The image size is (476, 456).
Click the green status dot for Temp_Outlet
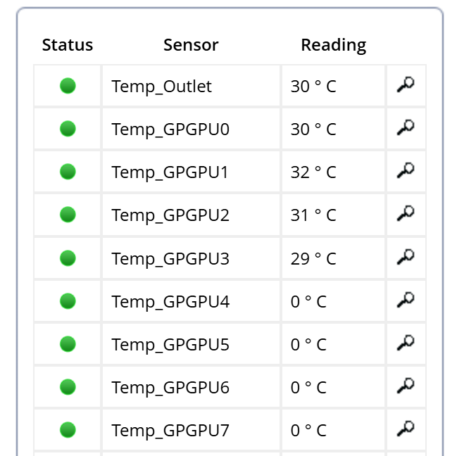pyautogui.click(x=68, y=86)
